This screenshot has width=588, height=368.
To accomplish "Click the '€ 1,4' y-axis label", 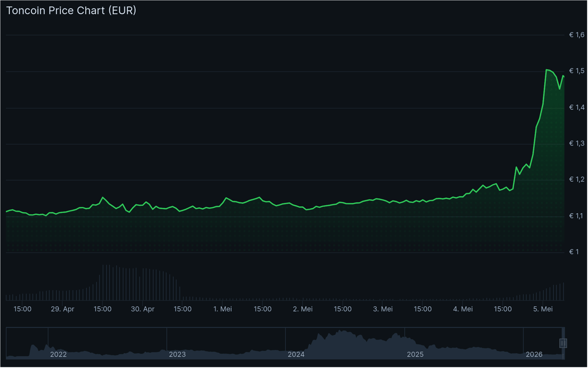I will pos(577,107).
